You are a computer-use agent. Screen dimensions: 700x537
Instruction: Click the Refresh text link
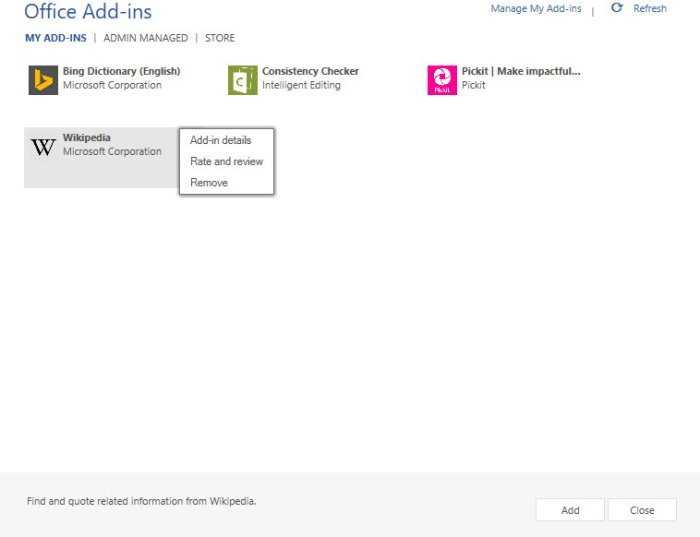point(650,8)
